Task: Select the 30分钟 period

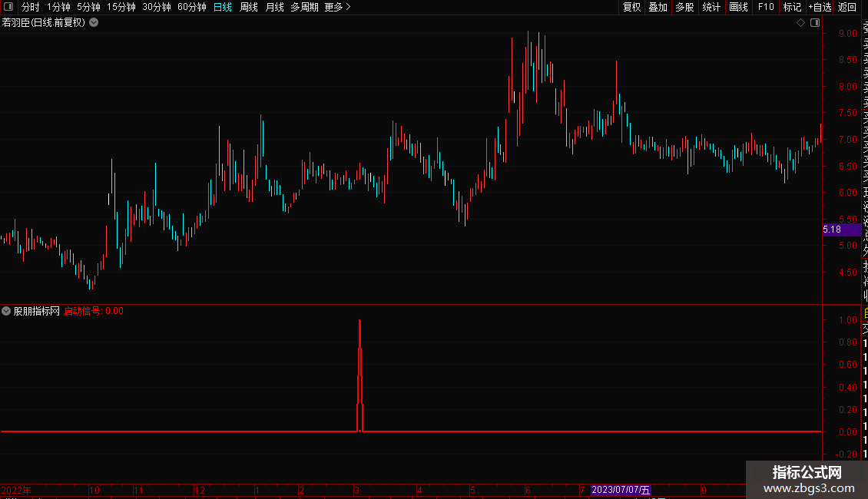Action: [x=157, y=7]
